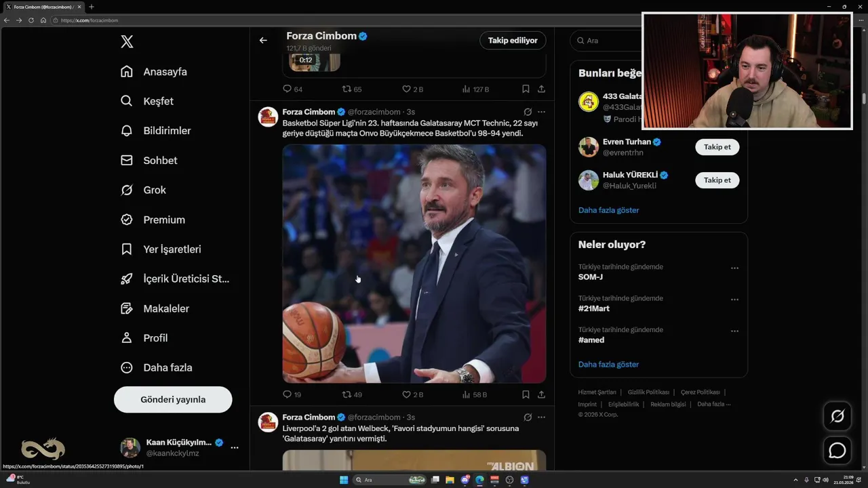Go to Bildirimler
Viewport: 868px width, 488px height.
click(x=156, y=131)
